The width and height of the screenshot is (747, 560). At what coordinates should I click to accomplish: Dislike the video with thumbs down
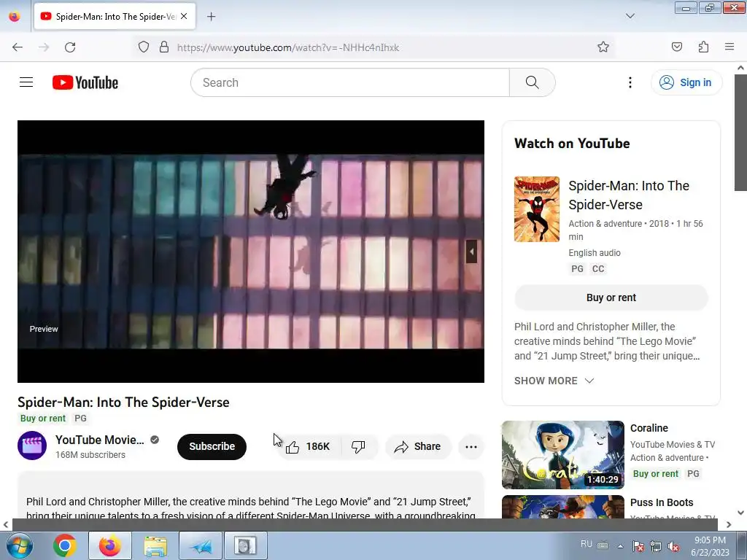click(358, 447)
